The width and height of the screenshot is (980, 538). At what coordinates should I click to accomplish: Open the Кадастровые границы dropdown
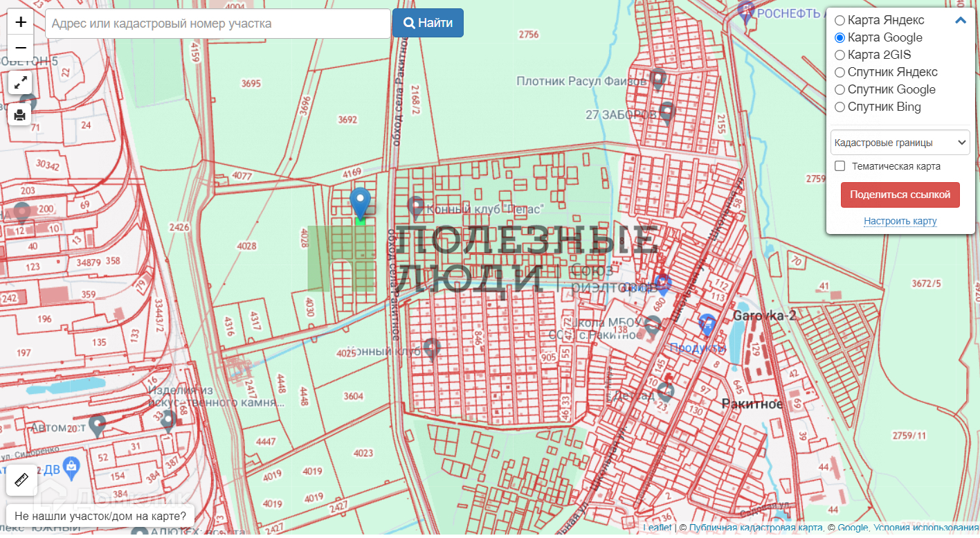(900, 143)
